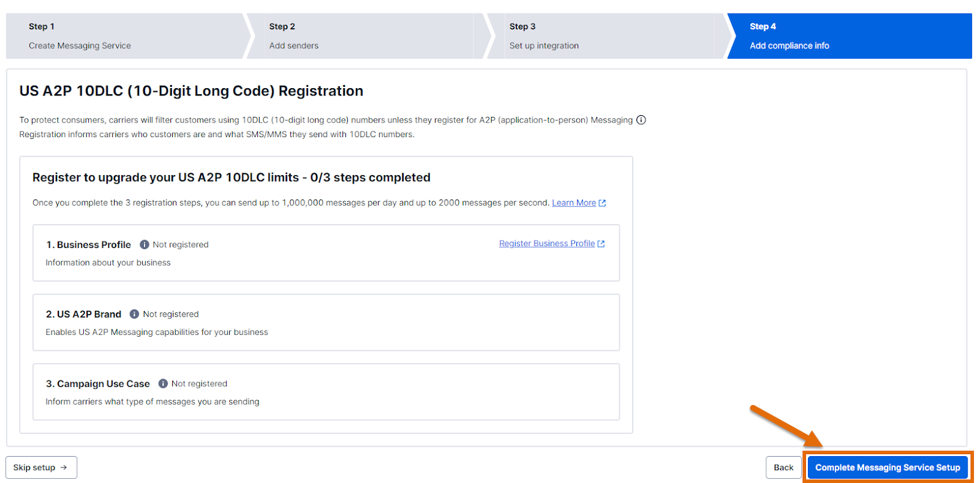
Task: Select the Business Profile registration card
Action: 326,253
